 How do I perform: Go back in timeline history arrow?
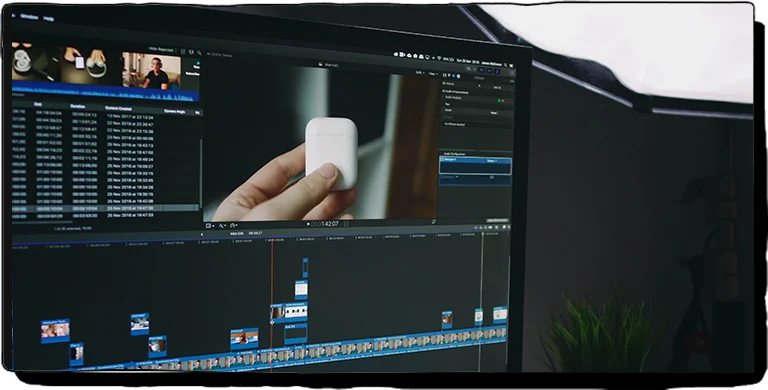pos(202,234)
